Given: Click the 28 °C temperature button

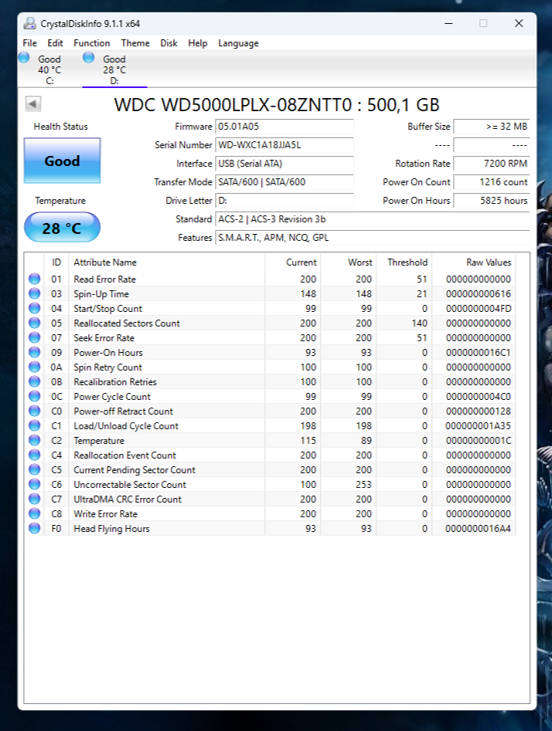Looking at the screenshot, I should coord(62,228).
